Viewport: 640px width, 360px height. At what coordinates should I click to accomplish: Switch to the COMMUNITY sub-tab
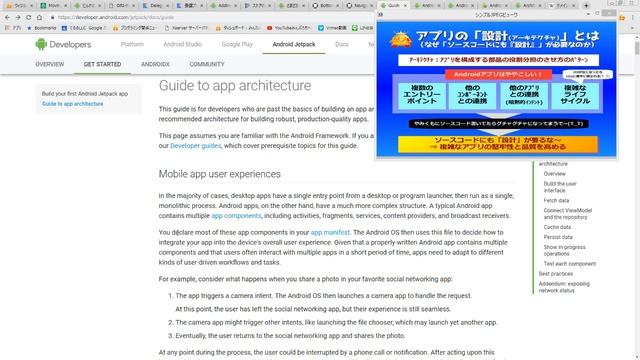[207, 64]
